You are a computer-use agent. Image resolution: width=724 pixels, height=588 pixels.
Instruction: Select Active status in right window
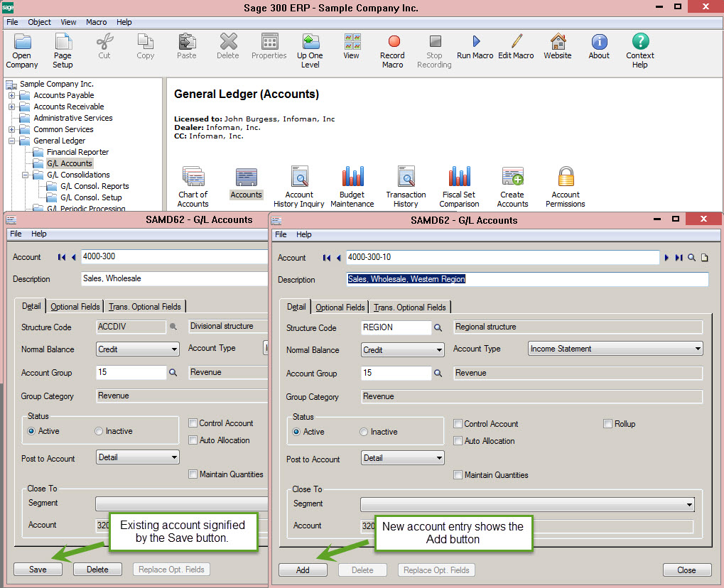(296, 432)
